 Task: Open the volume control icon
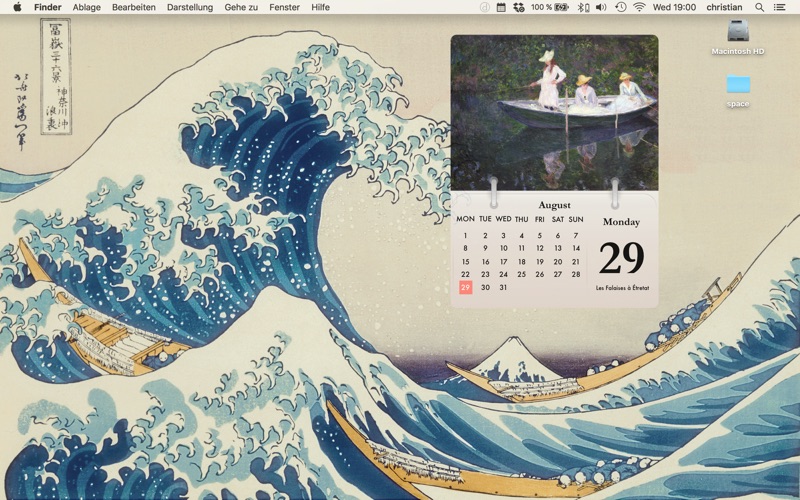click(601, 7)
